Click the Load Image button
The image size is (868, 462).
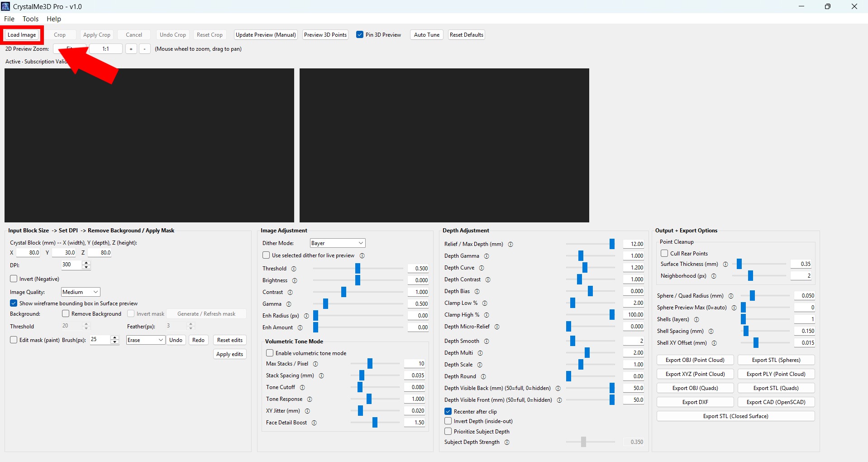coord(22,35)
